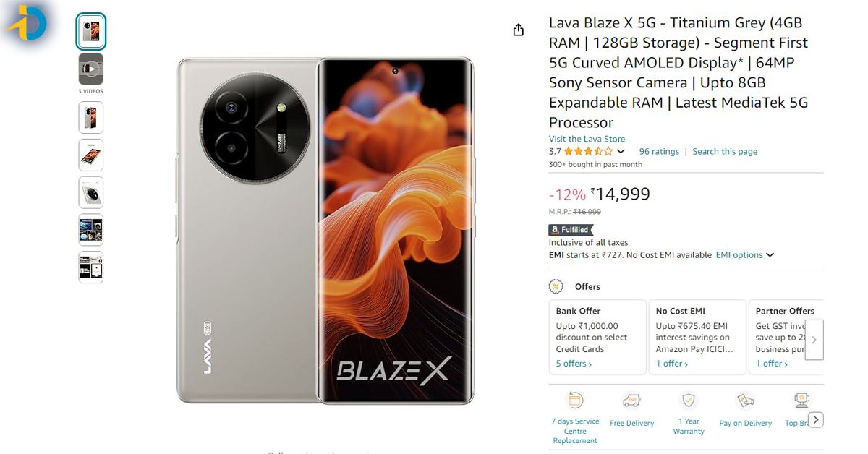Select the first product image thumbnail

tap(90, 32)
